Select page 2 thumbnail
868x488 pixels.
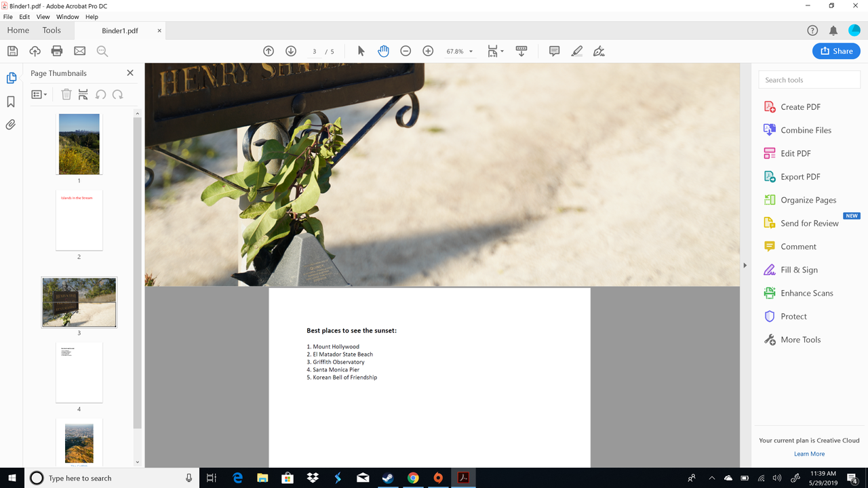tap(79, 220)
